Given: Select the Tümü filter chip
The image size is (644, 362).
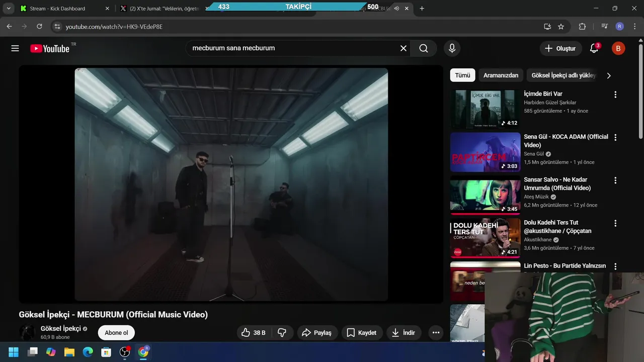Looking at the screenshot, I should pyautogui.click(x=462, y=75).
